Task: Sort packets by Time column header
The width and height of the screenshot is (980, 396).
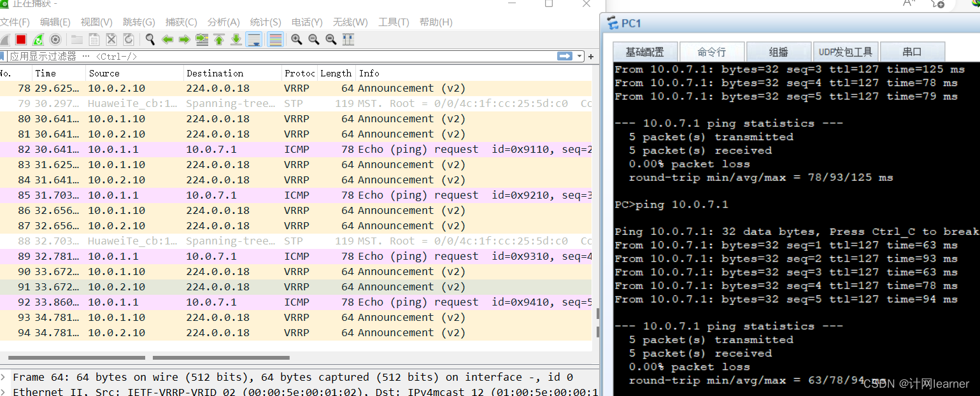Action: [x=59, y=73]
